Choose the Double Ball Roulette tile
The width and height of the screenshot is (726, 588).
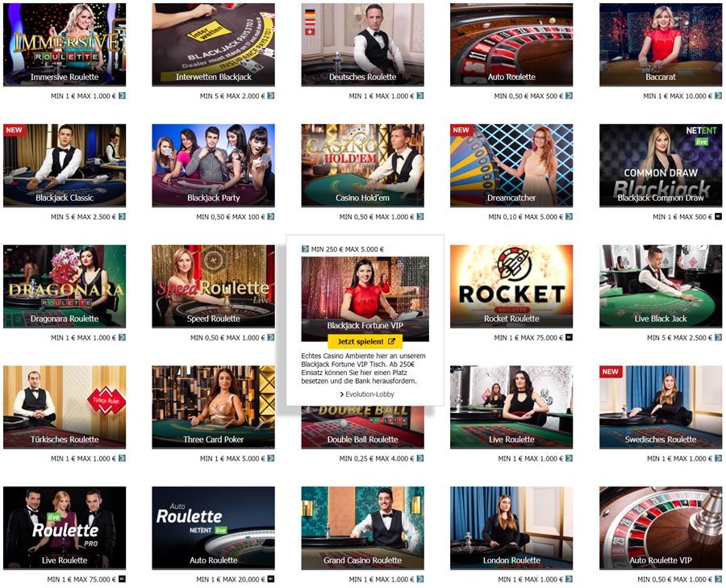(x=362, y=427)
